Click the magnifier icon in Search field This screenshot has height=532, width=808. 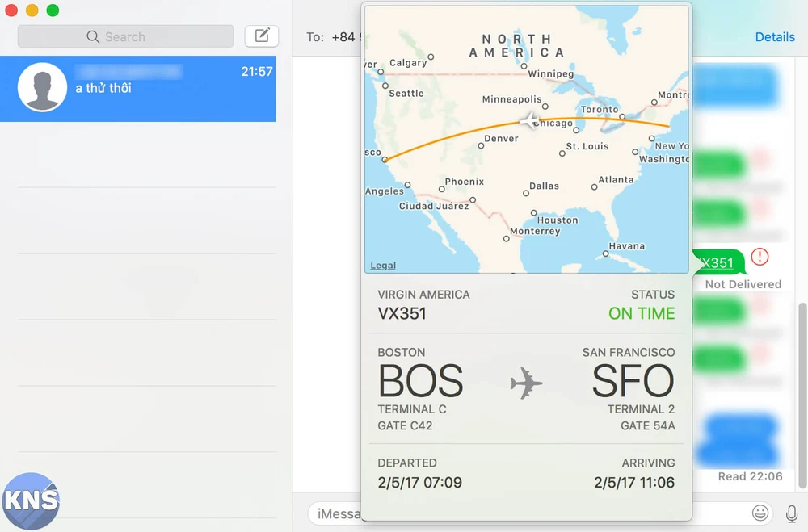point(93,36)
